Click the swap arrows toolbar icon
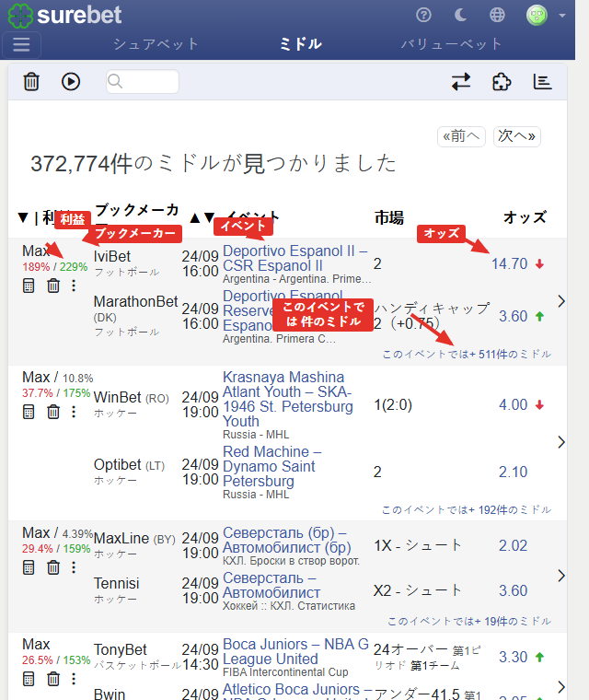This screenshot has width=589, height=700. click(461, 82)
